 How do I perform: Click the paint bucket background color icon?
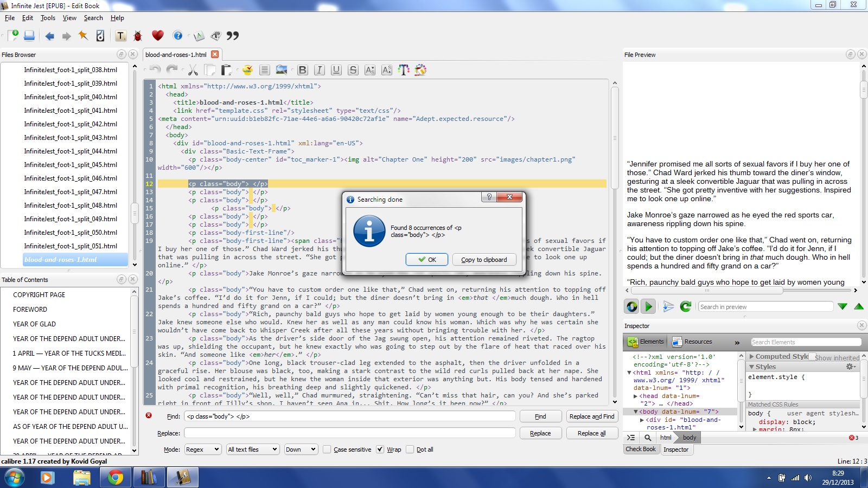point(420,70)
